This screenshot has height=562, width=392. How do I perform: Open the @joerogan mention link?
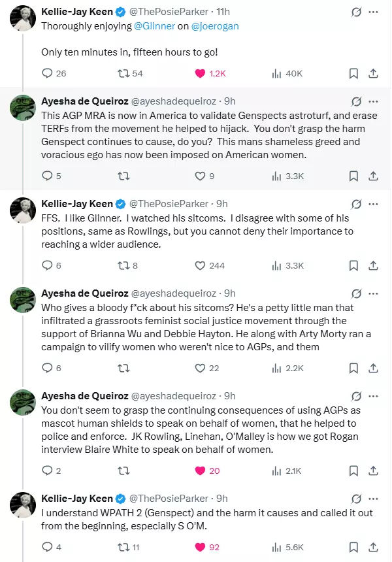215,26
